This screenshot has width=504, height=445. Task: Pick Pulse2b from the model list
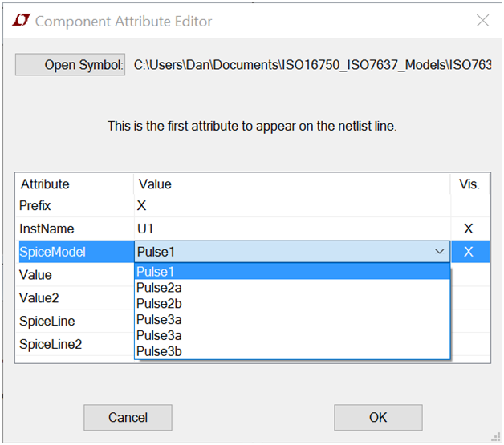(292, 303)
